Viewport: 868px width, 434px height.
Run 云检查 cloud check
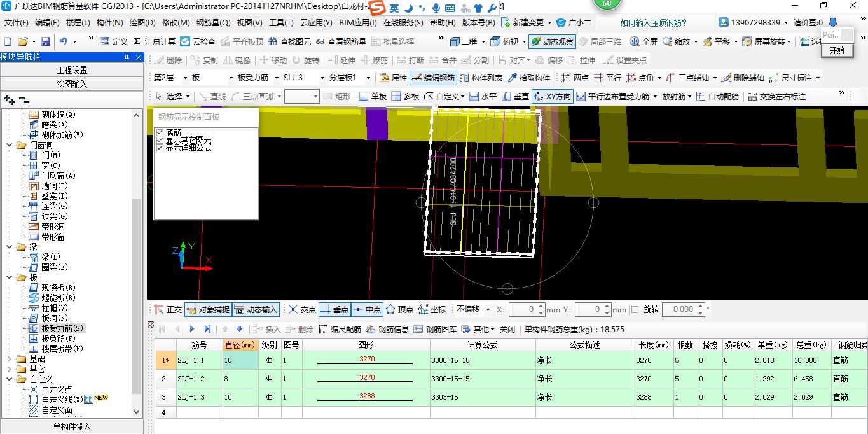(198, 41)
